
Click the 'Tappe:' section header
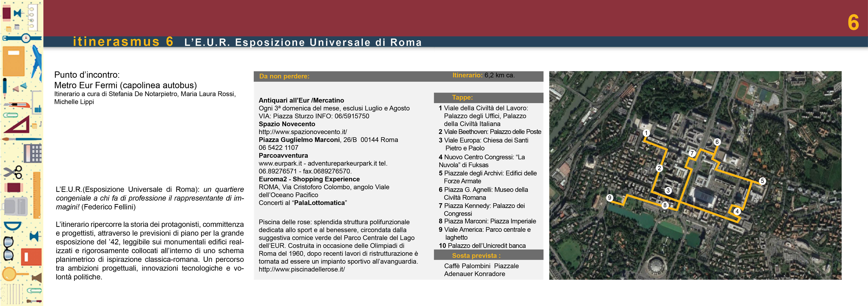pyautogui.click(x=462, y=97)
